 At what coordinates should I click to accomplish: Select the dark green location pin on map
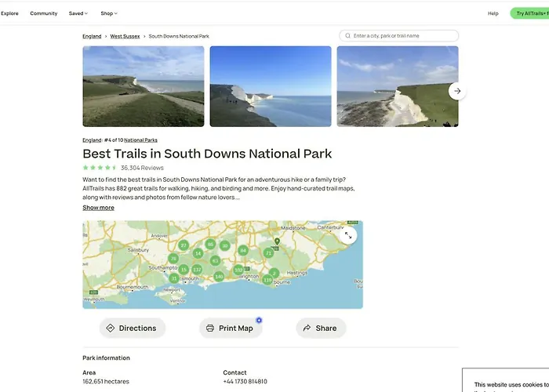click(277, 241)
